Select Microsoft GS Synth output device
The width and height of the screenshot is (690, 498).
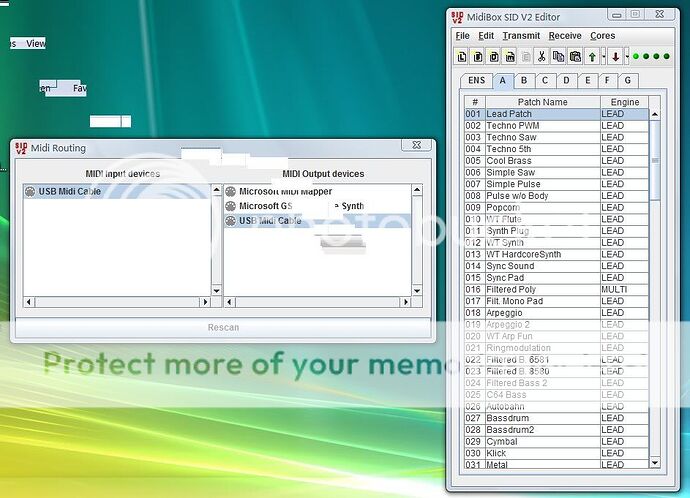[x=317, y=206]
